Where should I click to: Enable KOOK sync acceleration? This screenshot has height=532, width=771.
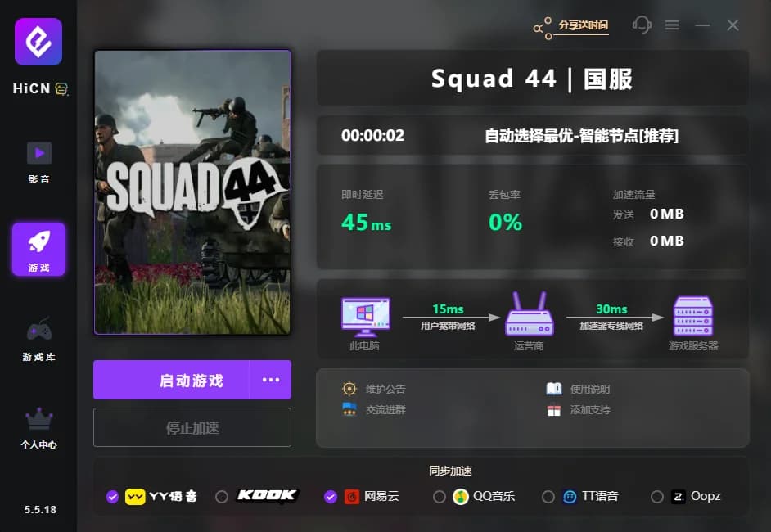(222, 497)
